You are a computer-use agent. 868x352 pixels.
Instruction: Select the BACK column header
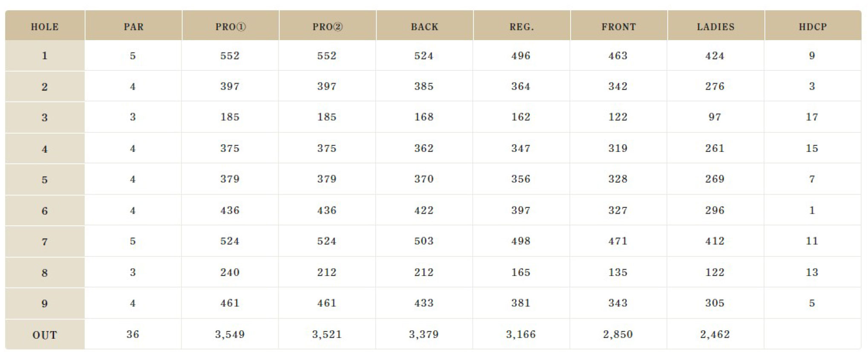(x=424, y=26)
